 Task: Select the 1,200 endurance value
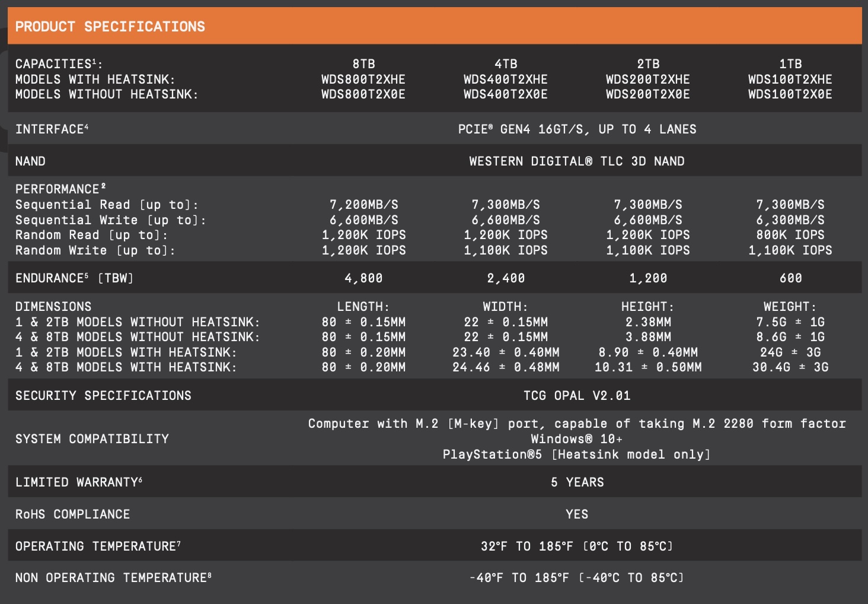pyautogui.click(x=648, y=278)
